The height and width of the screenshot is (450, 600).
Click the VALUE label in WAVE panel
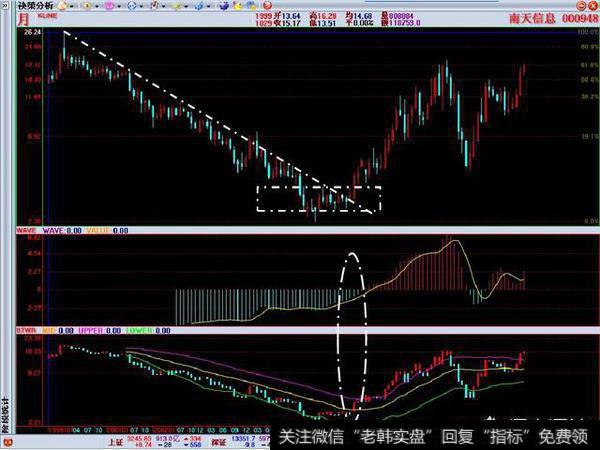[101, 230]
